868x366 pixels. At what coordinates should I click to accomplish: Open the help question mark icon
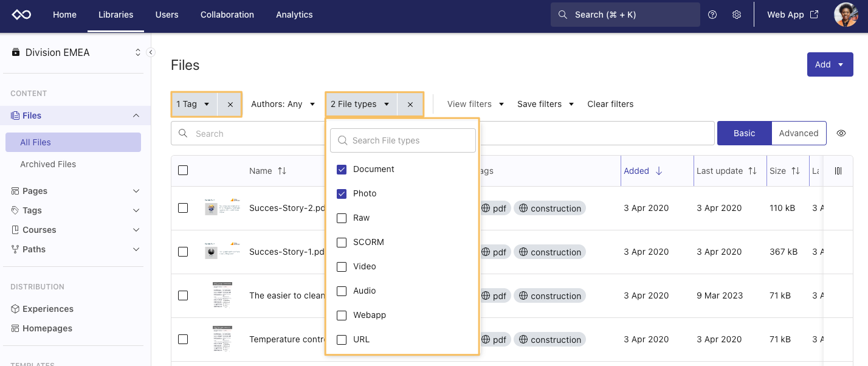(713, 15)
